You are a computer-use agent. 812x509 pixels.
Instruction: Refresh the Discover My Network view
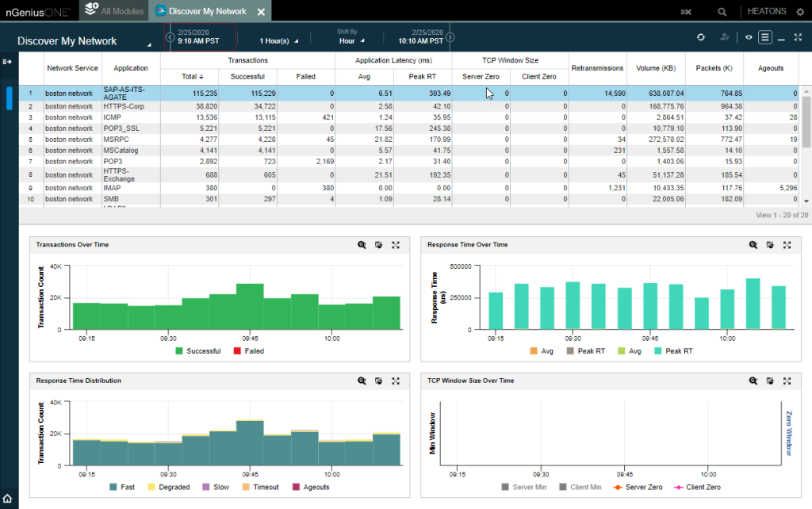tap(701, 37)
